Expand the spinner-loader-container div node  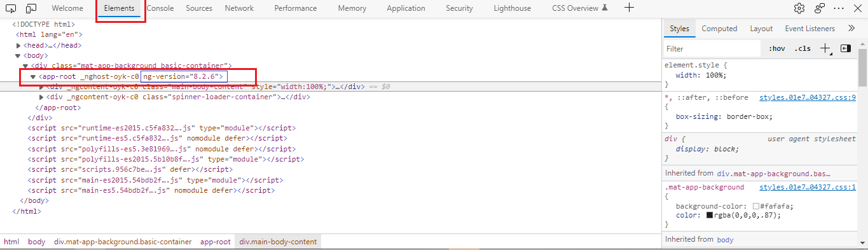point(42,97)
